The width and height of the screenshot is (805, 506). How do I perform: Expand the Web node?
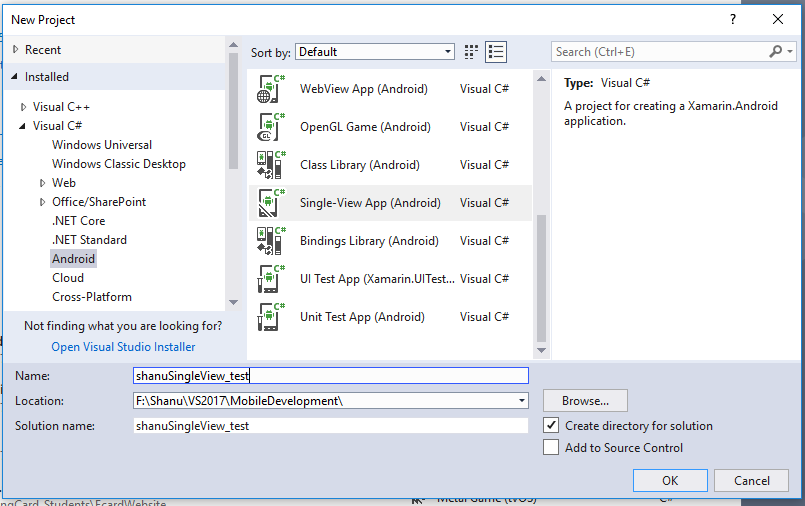click(x=43, y=183)
